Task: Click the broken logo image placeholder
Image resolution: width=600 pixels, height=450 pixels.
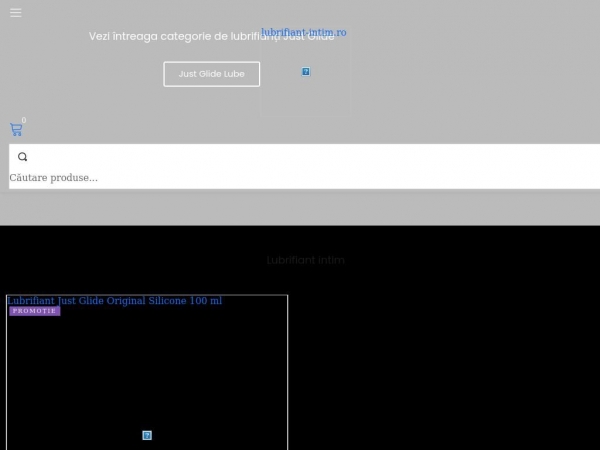Action: (306, 72)
